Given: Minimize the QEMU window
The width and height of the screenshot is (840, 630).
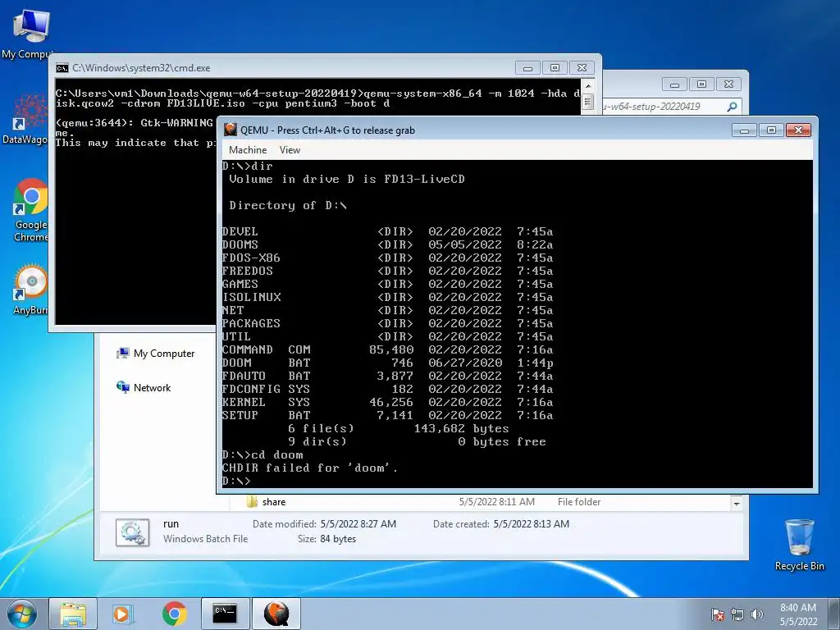Looking at the screenshot, I should pos(744,130).
